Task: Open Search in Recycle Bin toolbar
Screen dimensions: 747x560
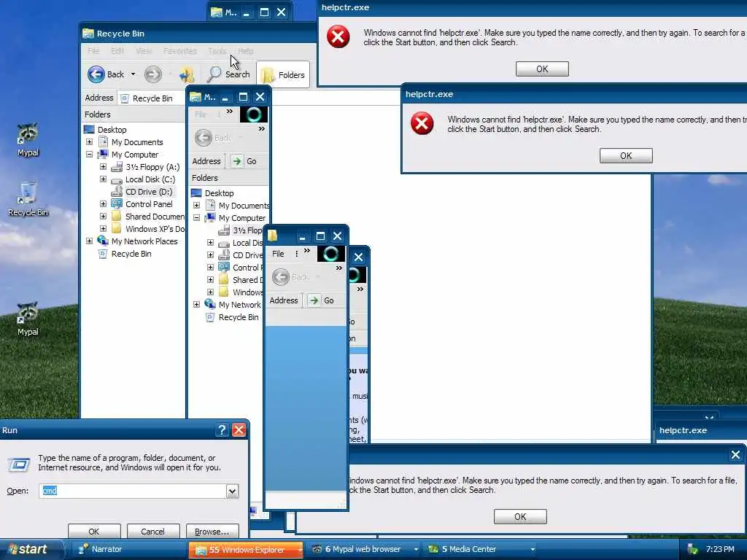Action: pyautogui.click(x=229, y=74)
